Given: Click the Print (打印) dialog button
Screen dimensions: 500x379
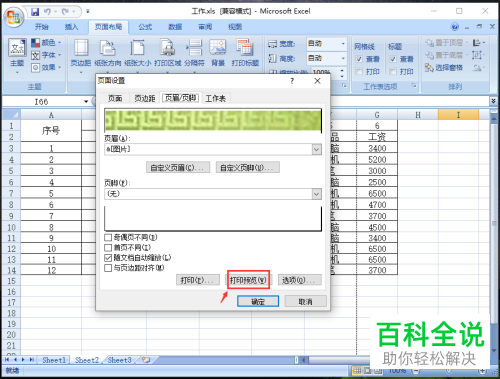Looking at the screenshot, I should tap(198, 280).
